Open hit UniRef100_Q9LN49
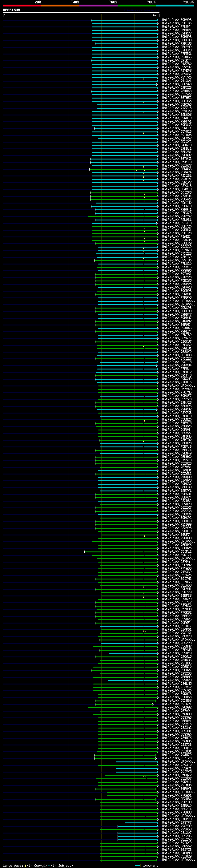197x868 pixels. pos(177,453)
